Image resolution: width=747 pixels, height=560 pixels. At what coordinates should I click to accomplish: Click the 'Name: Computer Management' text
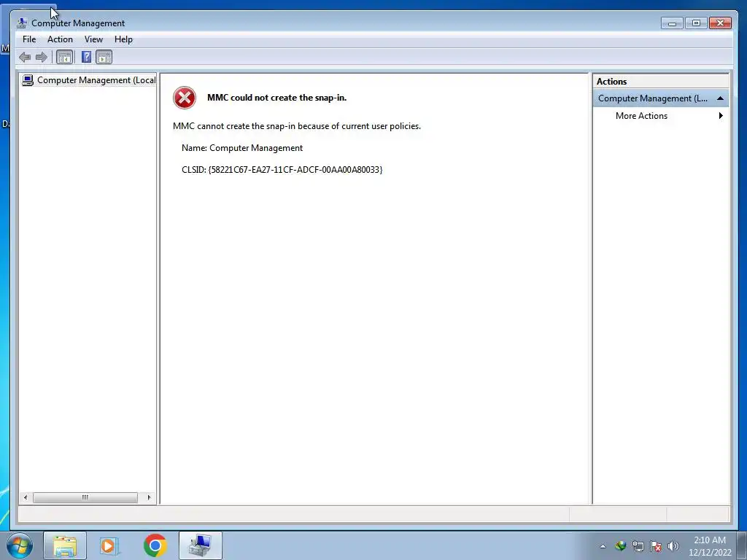[242, 148]
